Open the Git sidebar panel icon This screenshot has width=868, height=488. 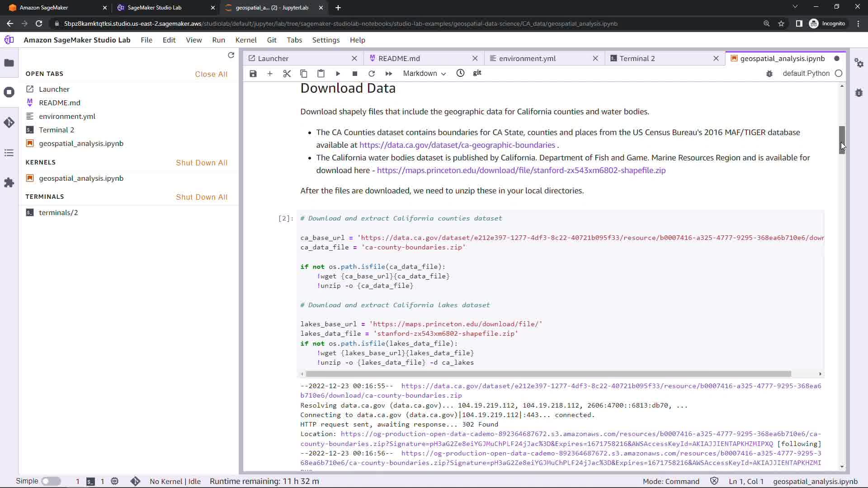9,122
